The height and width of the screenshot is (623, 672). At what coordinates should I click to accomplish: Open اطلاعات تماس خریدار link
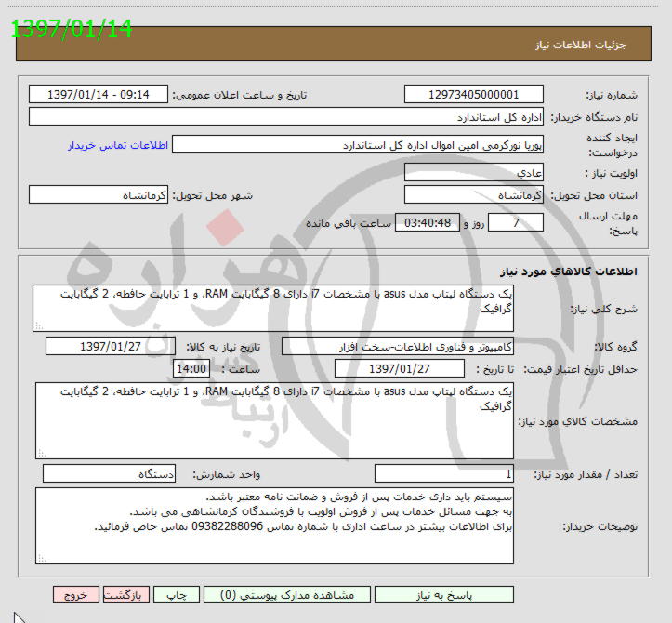pos(118,145)
